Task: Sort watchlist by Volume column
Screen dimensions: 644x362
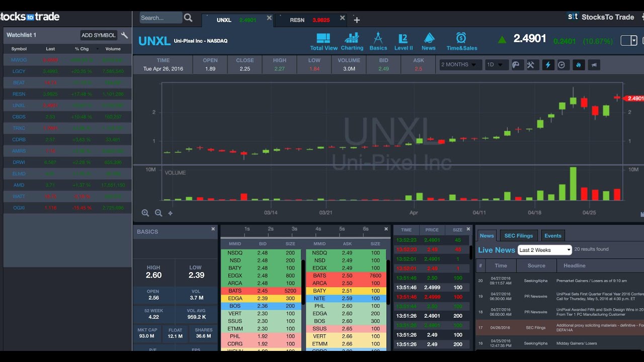Action: 113,49
